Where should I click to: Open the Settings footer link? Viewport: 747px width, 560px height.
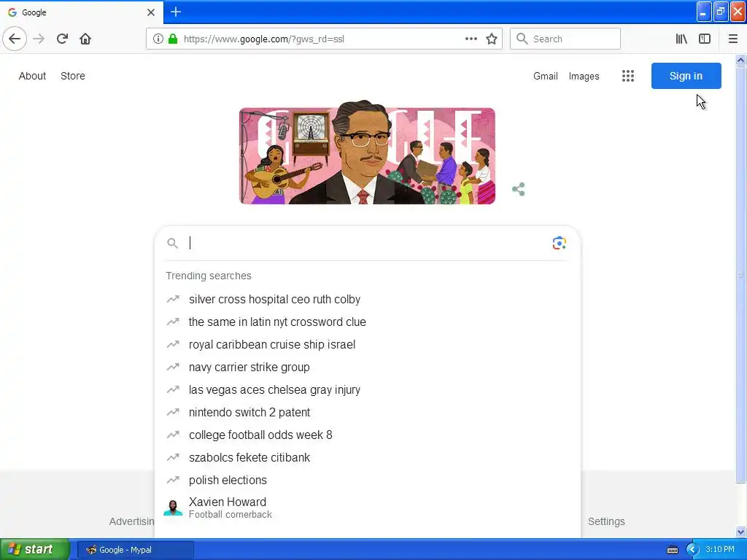(x=606, y=521)
